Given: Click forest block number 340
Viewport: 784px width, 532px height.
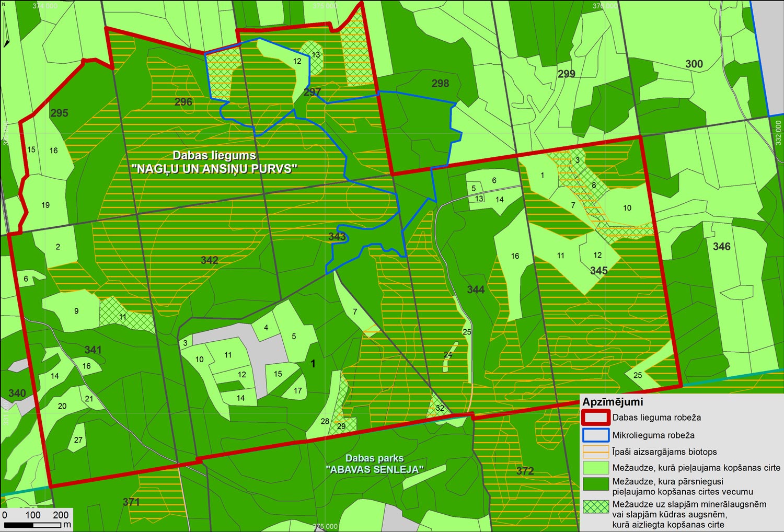Looking at the screenshot, I should tap(17, 393).
